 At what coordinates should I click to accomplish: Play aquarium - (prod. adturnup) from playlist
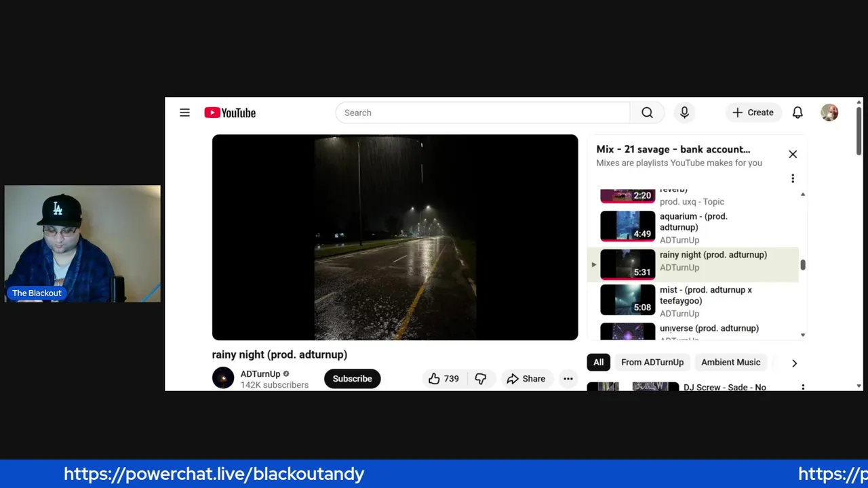click(694, 227)
